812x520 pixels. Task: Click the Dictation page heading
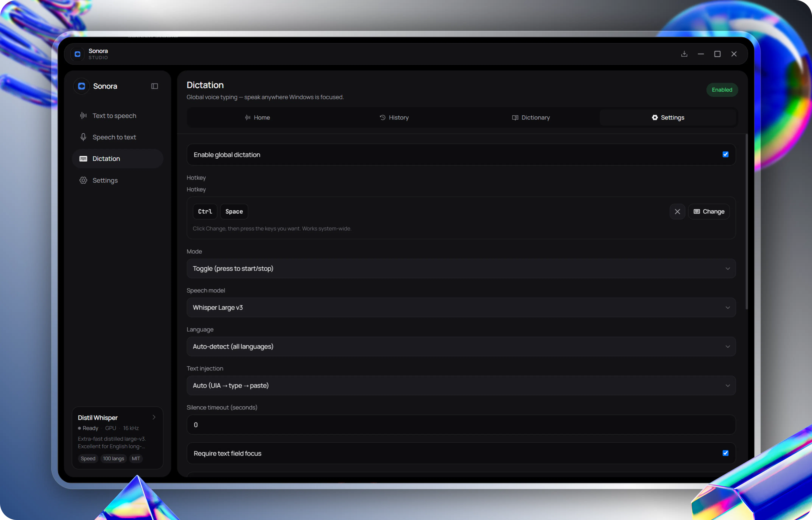205,85
